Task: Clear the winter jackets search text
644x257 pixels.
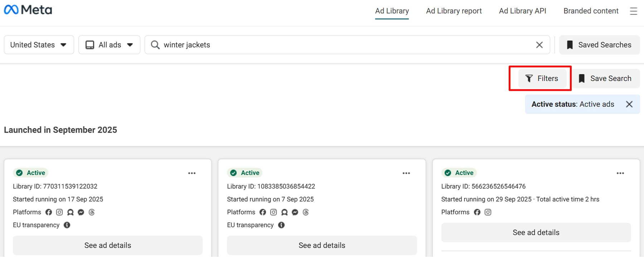Action: [x=539, y=45]
